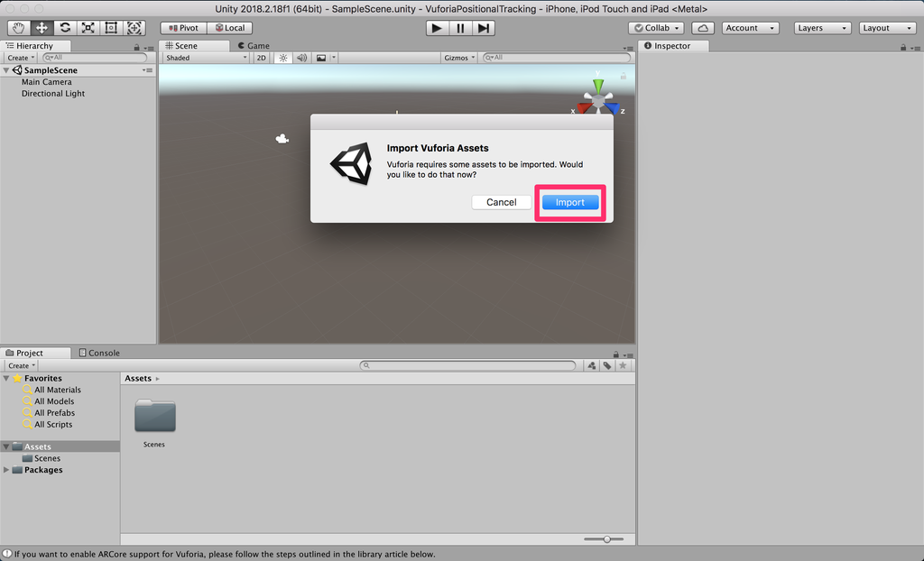The width and height of the screenshot is (924, 561).
Task: Select Main Camera in Hierarchy
Action: click(x=47, y=82)
